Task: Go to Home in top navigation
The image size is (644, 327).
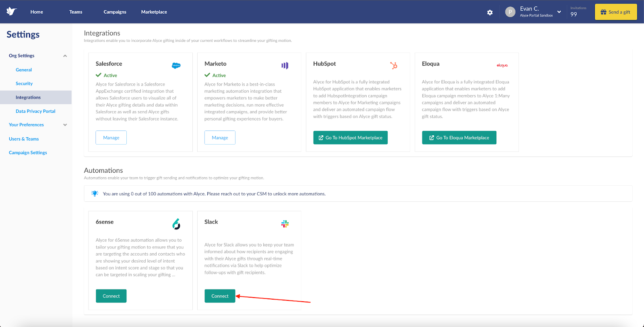Action: point(37,12)
